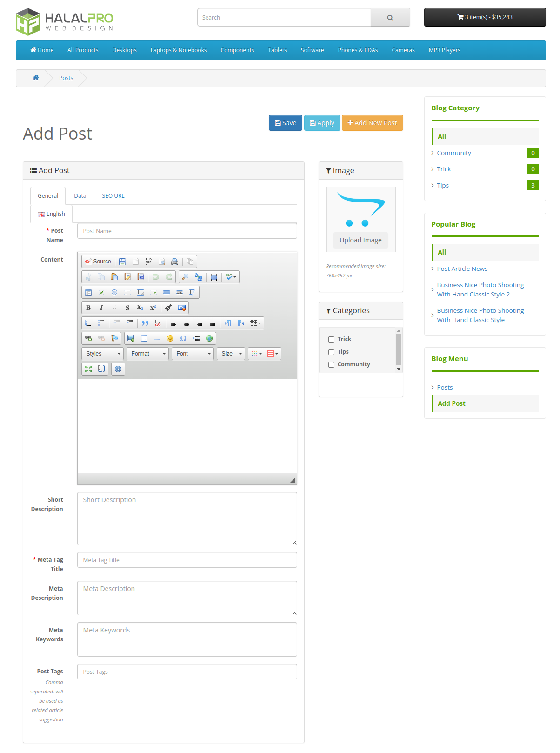Enable the Community category checkbox
This screenshot has height=753, width=560.
click(332, 364)
